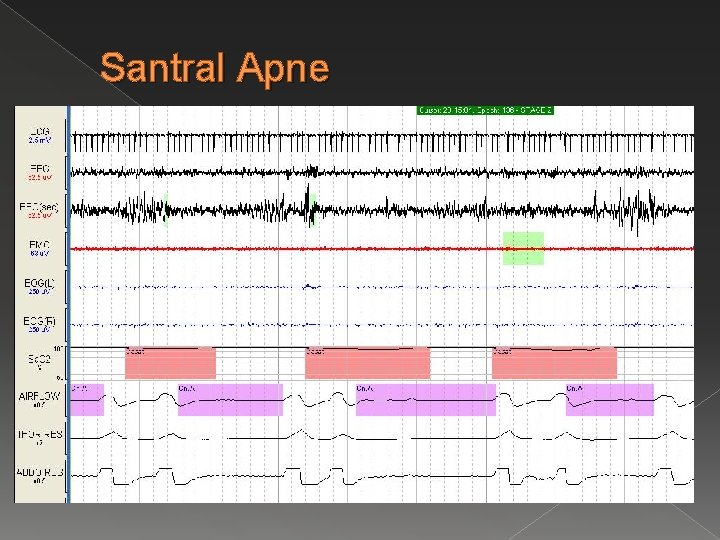Click the second small green marker on EEG(sec)
Viewport: 720px width, 540px height.
click(313, 210)
